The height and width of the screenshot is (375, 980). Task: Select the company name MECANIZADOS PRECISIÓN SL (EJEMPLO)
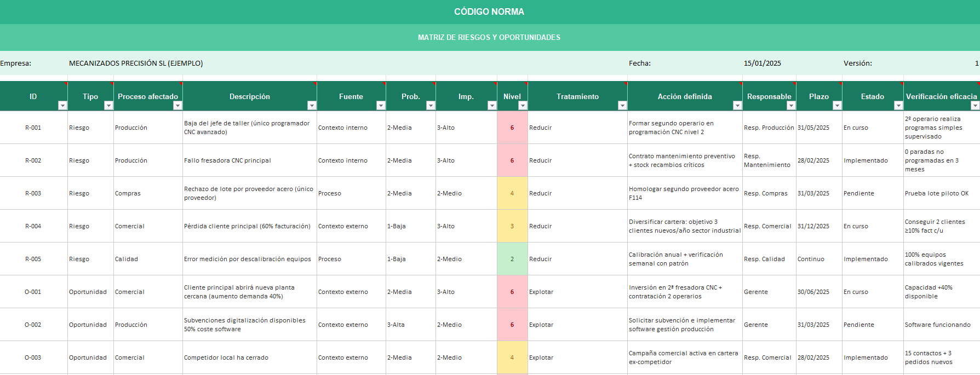(x=136, y=64)
